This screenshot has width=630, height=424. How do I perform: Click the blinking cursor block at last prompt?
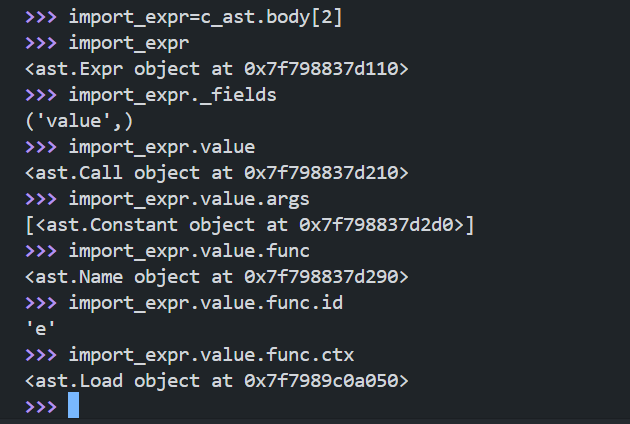[73, 405]
